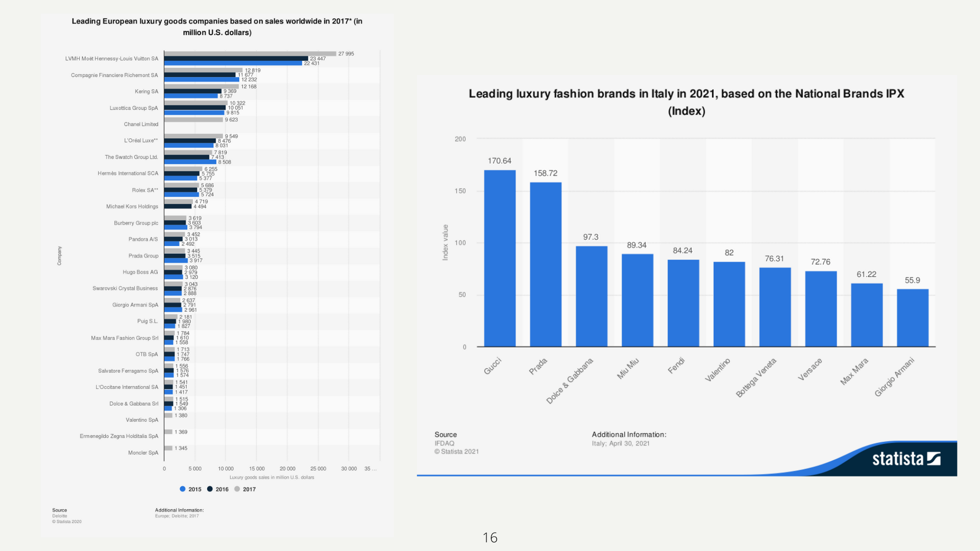Click the Miu Miu axis label

pos(628,368)
